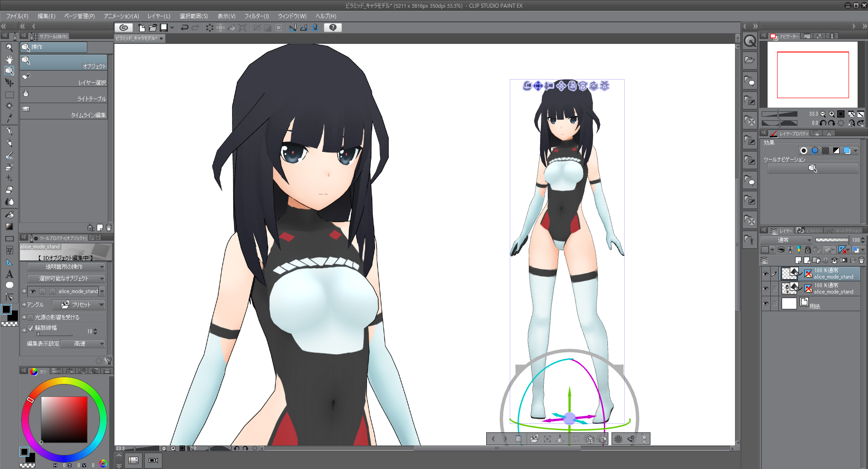868x469 pixels.
Task: Expand the アングル settings
Action: [x=24, y=305]
